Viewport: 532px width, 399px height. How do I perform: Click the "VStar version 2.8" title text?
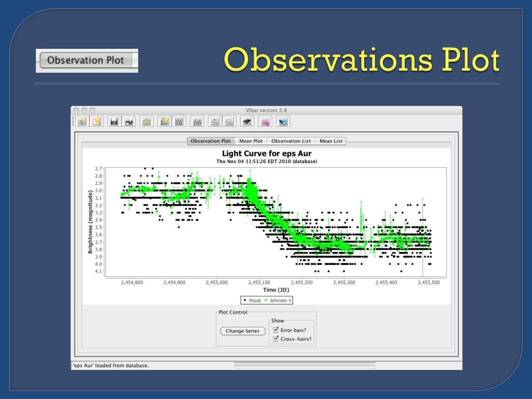pyautogui.click(x=267, y=110)
